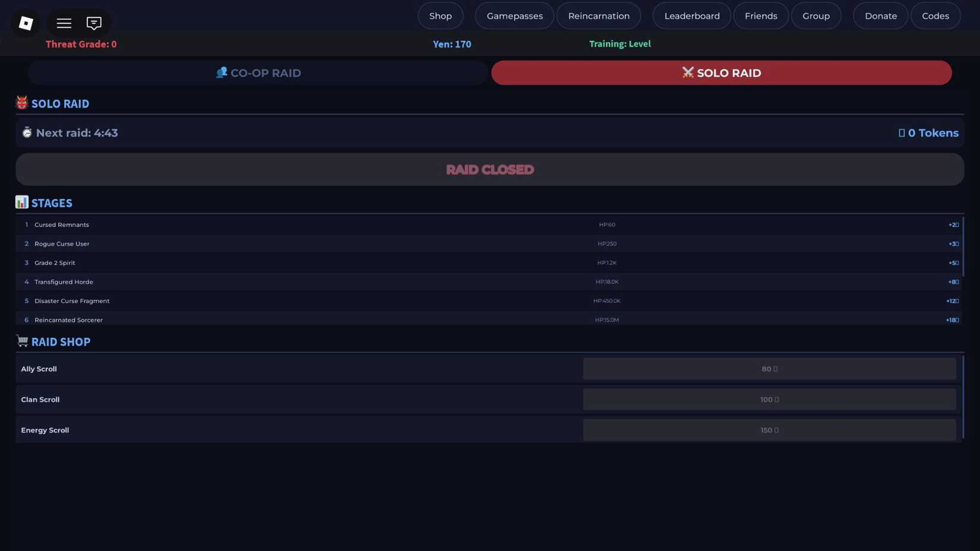Click the Roblox logo in top-left corner
The height and width of the screenshot is (551, 980).
click(24, 23)
